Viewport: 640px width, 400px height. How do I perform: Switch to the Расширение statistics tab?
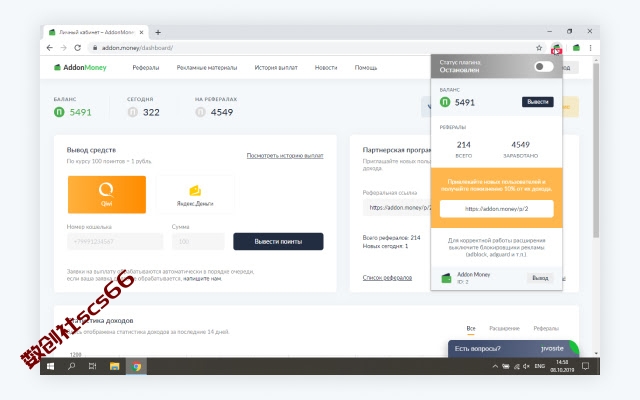[x=504, y=328]
